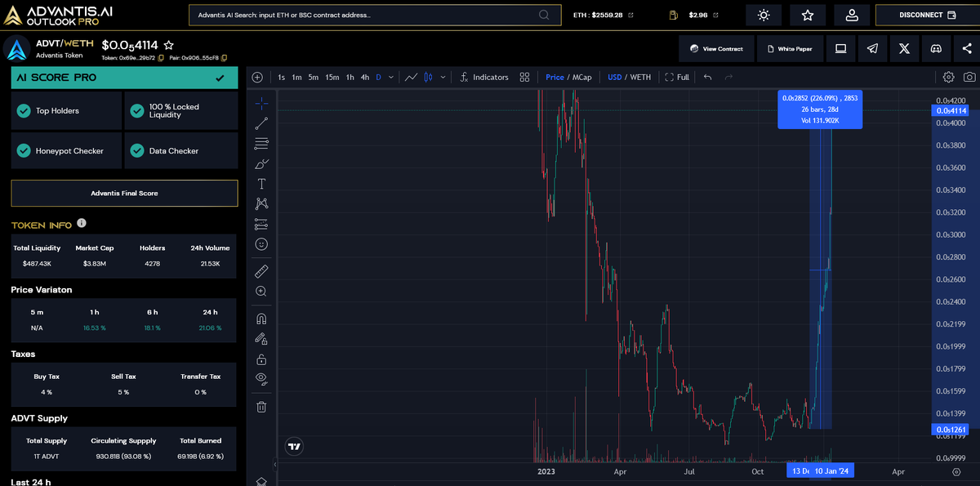This screenshot has width=980, height=486.
Task: Select the 1m timeframe
Action: [x=296, y=78]
